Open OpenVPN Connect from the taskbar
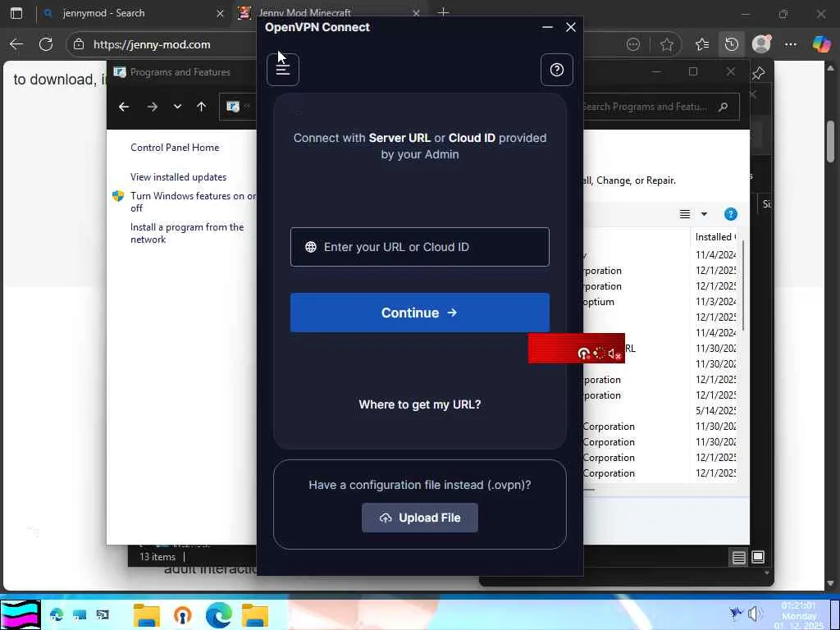This screenshot has width=840, height=630. click(183, 615)
